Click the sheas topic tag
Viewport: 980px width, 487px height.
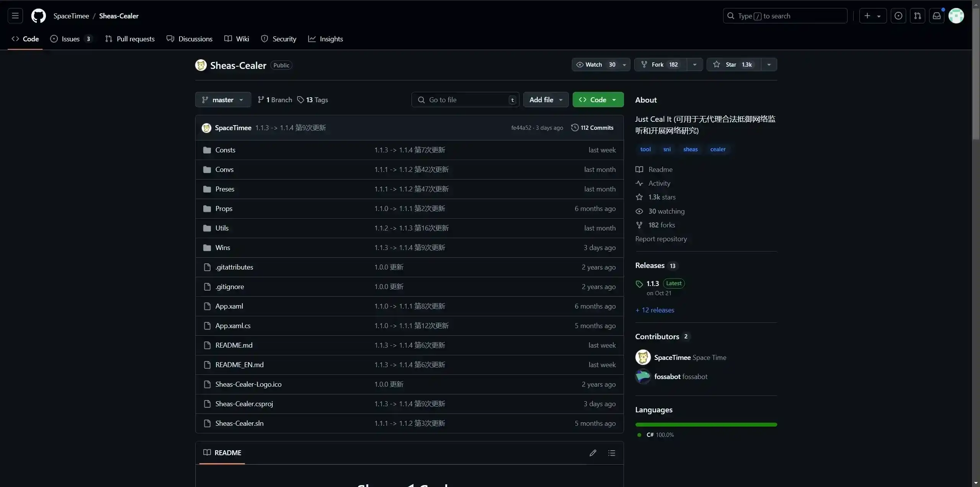[690, 149]
